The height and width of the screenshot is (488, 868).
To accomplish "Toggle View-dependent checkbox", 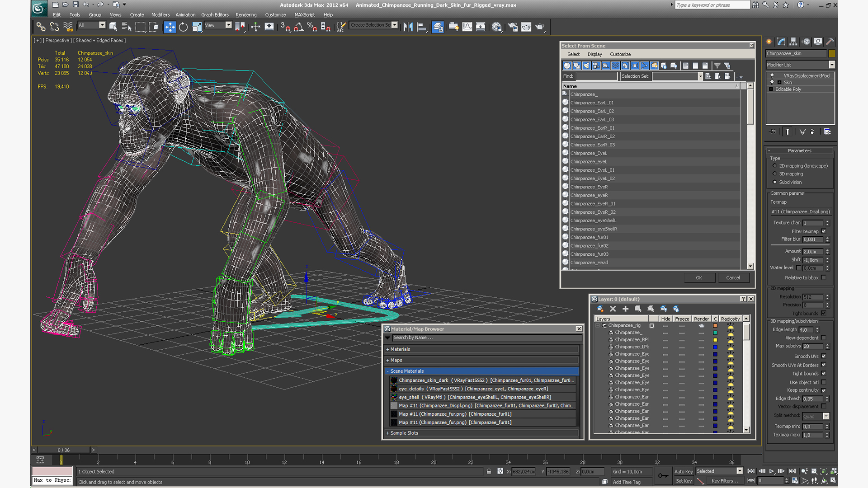I will (x=824, y=338).
